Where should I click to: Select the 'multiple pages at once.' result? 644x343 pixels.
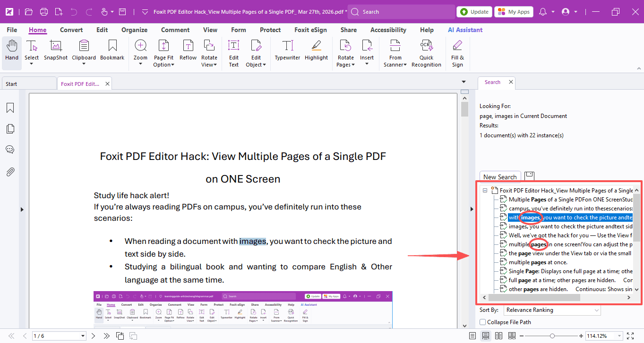(x=538, y=262)
